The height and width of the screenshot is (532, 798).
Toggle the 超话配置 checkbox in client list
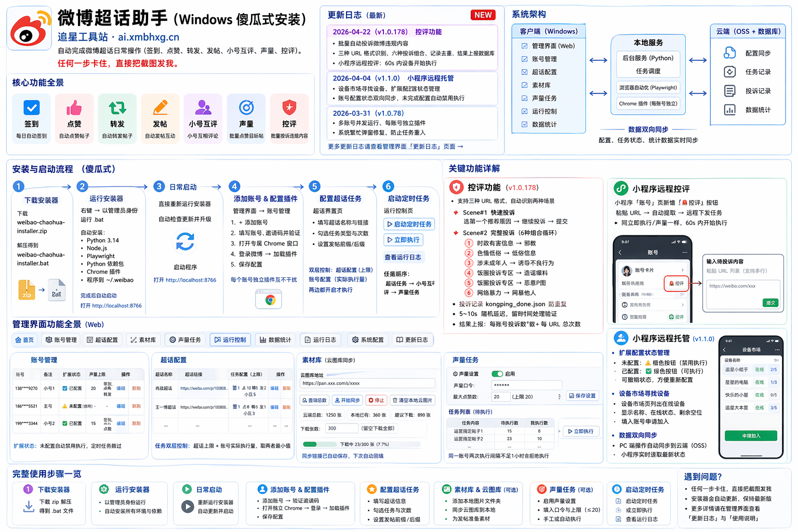(x=524, y=72)
